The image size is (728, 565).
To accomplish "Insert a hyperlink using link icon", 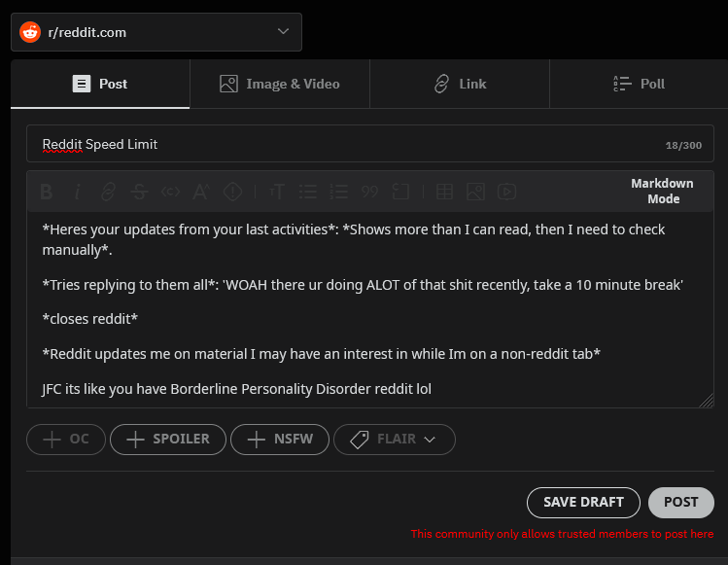I will 108,192.
